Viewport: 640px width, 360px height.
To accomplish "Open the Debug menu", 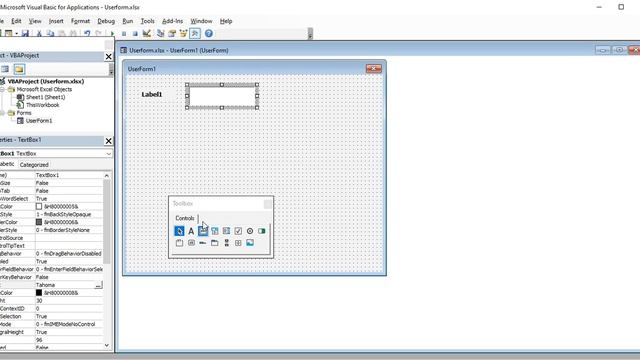I will point(106,21).
